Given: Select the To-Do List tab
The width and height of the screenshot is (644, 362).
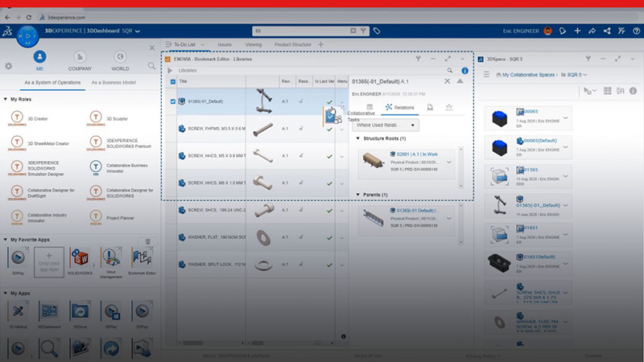Looking at the screenshot, I should [x=184, y=44].
